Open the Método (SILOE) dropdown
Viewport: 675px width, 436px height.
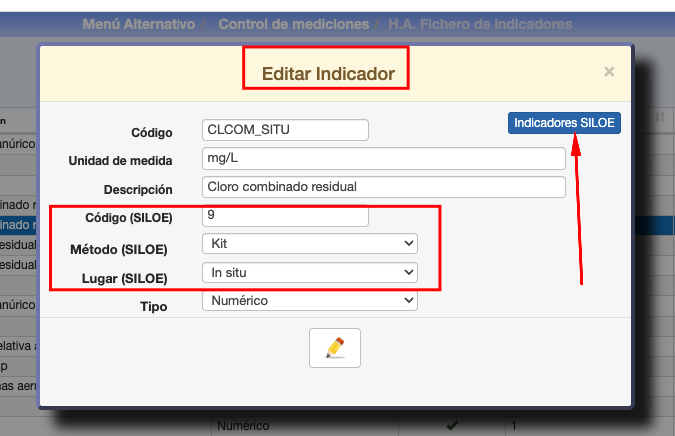pyautogui.click(x=309, y=243)
